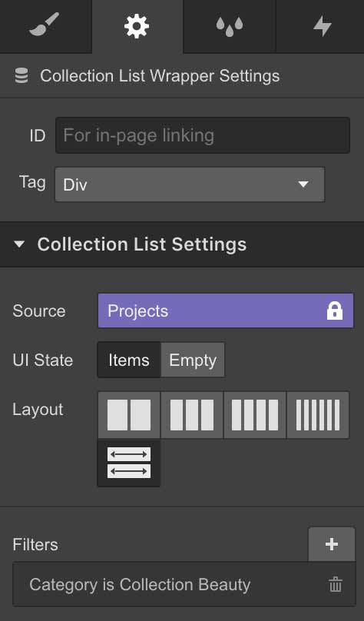Open the Style panel brush tab
The height and width of the screenshot is (621, 364).
[x=45, y=26]
